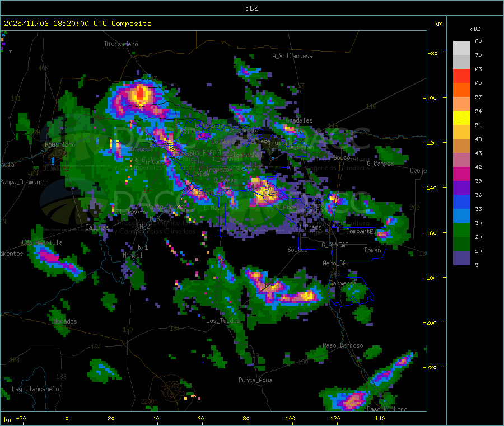
Task: Click the G_ALVEAR label
Action: [x=335, y=245]
